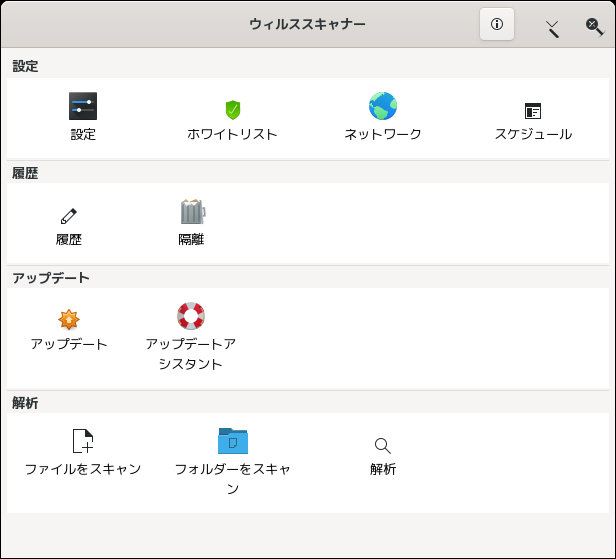Open the 隔離 trash bin icon
Viewport: 616px width, 559px height.
click(193, 211)
